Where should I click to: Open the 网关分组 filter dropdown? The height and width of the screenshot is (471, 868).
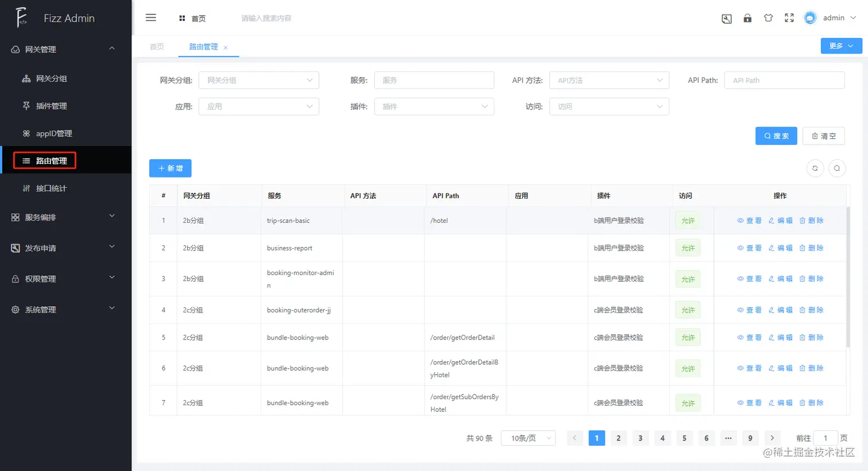click(x=258, y=80)
